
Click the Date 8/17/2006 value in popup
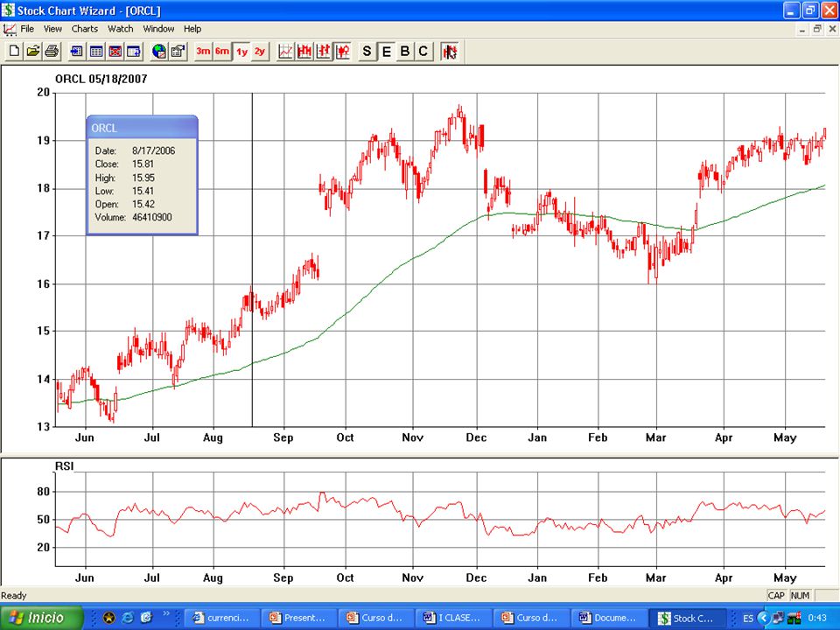pyautogui.click(x=154, y=150)
